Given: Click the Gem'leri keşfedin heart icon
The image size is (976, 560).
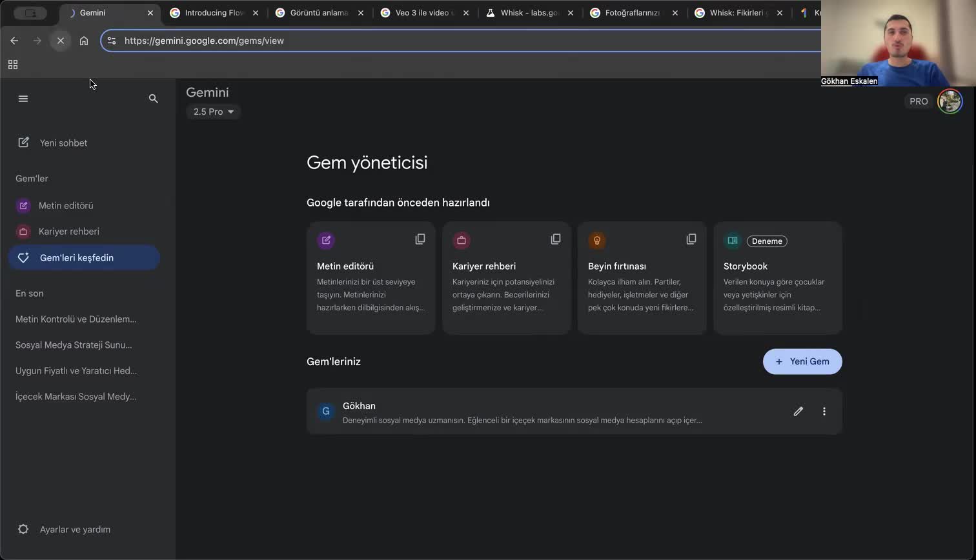Looking at the screenshot, I should pyautogui.click(x=23, y=257).
